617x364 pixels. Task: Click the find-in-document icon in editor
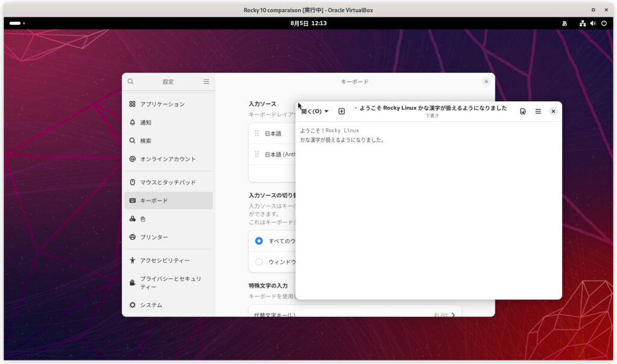[x=522, y=111]
